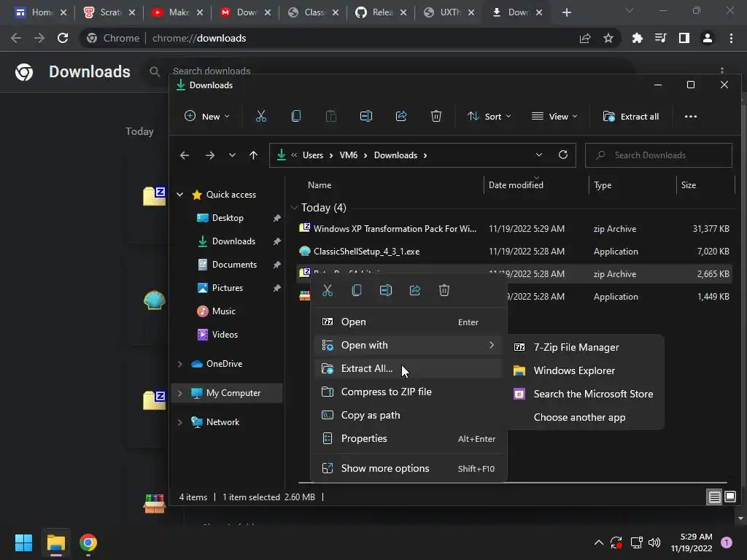The image size is (747, 560).
Task: Open recent locations dropdown arrow
Action: point(232,155)
